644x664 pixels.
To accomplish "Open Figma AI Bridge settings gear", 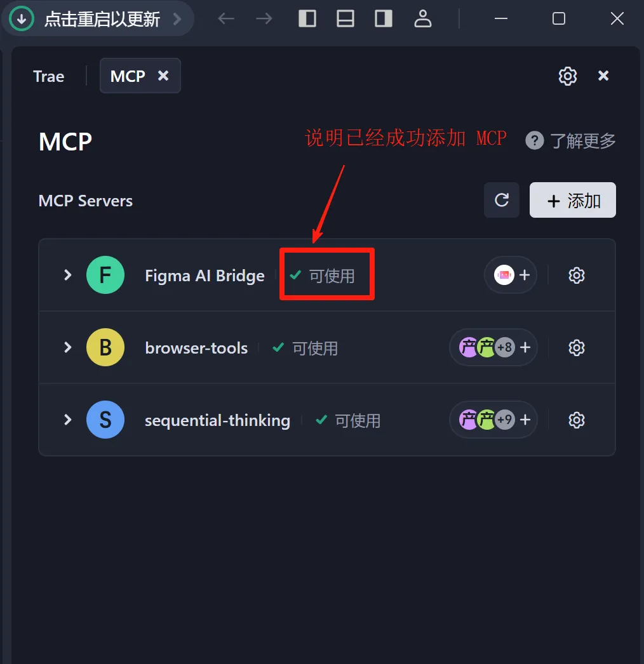I will pos(576,276).
